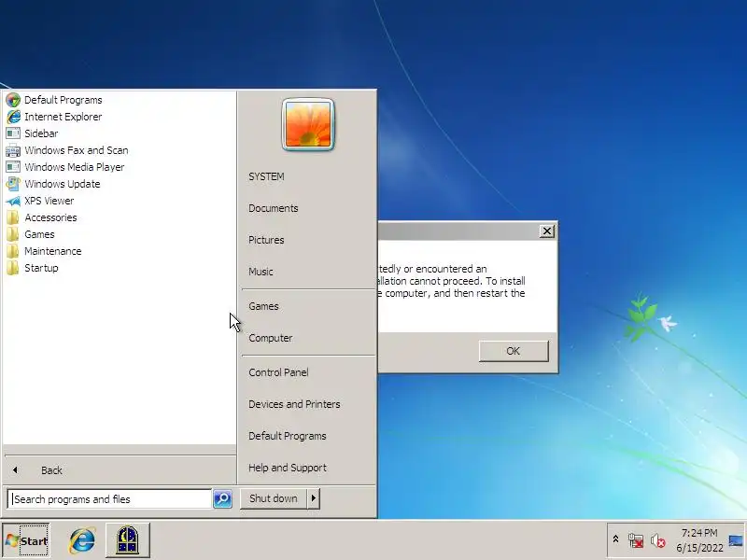This screenshot has height=560, width=747.
Task: Open Sidebar program entry
Action: pyautogui.click(x=41, y=133)
